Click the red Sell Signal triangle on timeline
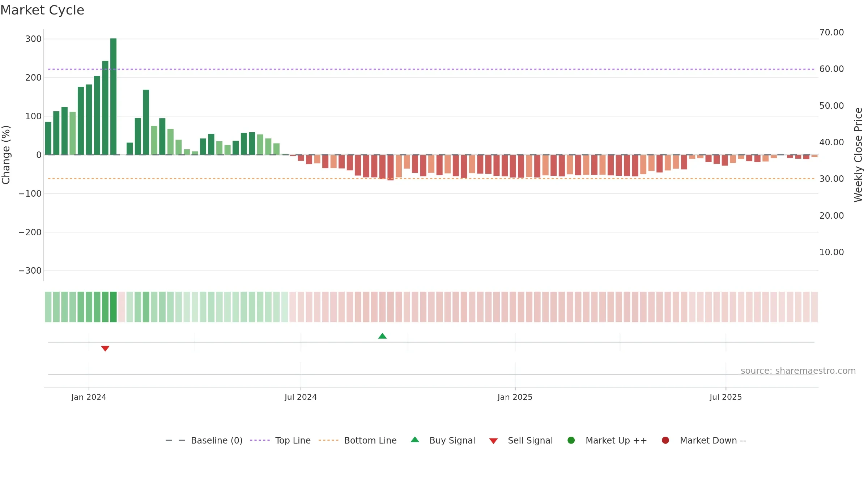868x488 pixels. [x=105, y=348]
